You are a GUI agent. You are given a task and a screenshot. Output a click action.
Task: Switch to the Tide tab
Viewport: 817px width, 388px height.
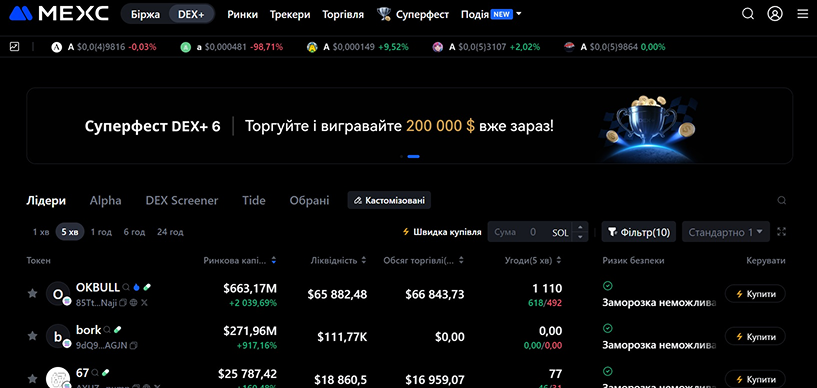point(254,201)
